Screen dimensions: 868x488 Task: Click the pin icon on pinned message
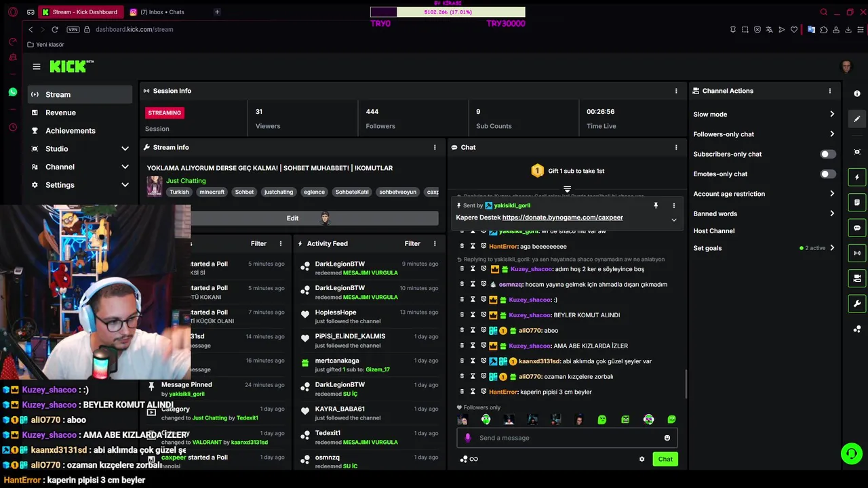pos(656,205)
